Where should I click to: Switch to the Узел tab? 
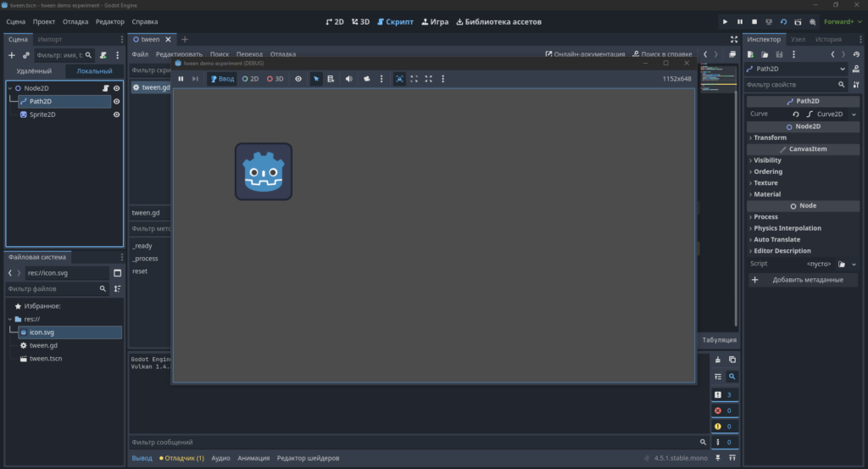coord(798,39)
